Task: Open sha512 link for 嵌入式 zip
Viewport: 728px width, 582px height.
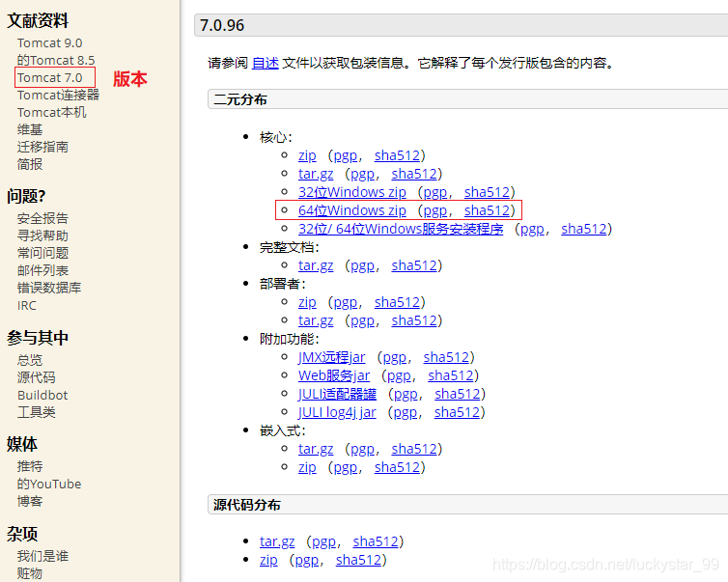Action: 398,467
